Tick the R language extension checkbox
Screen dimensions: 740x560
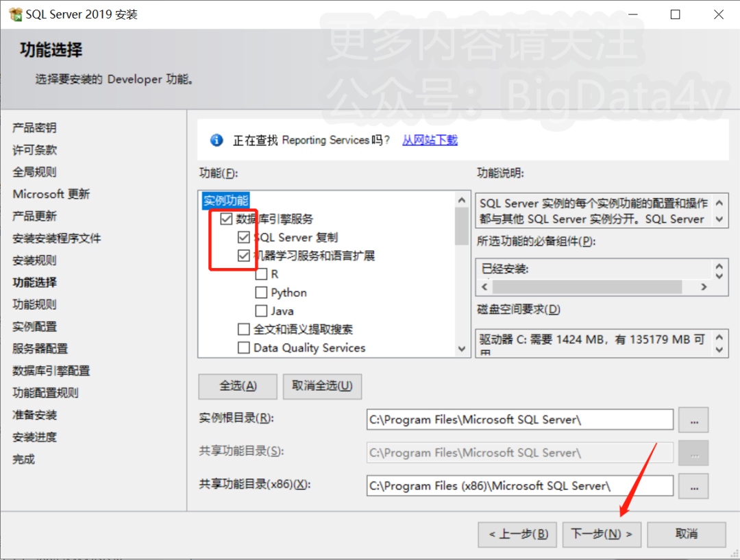(x=261, y=274)
